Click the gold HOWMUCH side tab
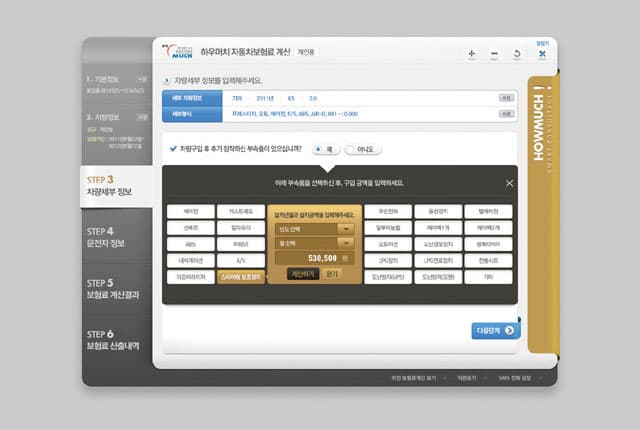 pos(542,214)
